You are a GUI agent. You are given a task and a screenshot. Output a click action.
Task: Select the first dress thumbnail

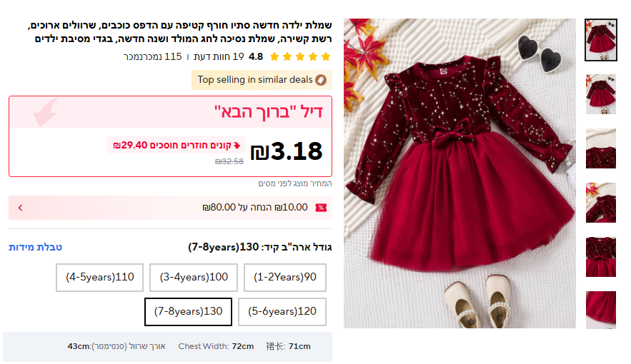(601, 40)
